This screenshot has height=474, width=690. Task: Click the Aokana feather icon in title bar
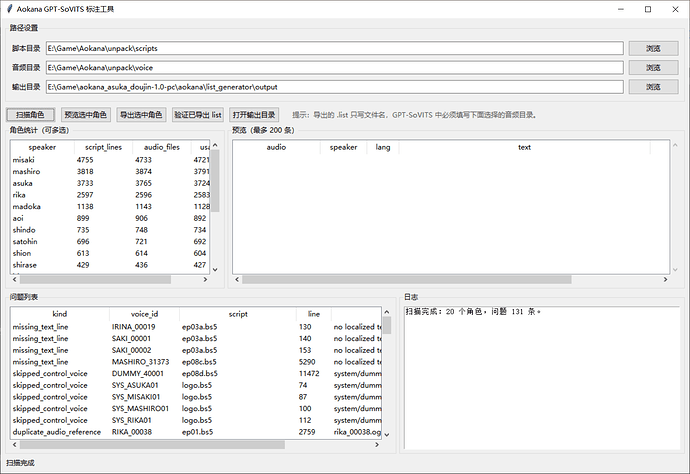coord(10,9)
